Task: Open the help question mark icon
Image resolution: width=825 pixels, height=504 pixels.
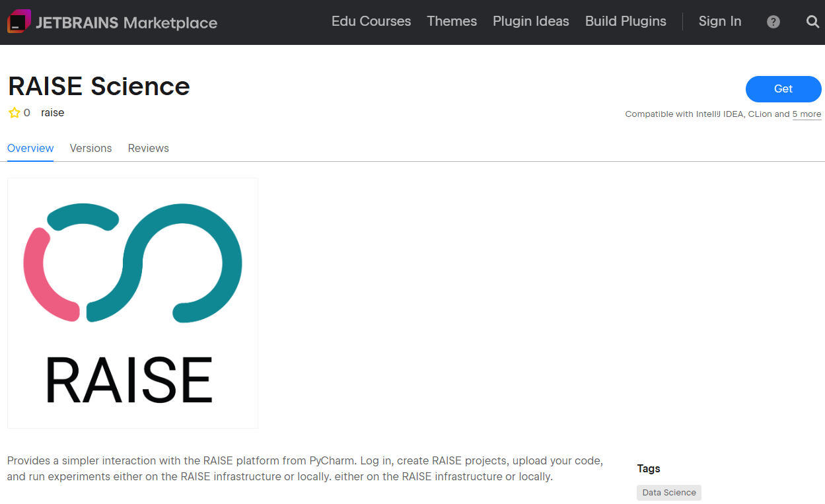Action: 773,22
